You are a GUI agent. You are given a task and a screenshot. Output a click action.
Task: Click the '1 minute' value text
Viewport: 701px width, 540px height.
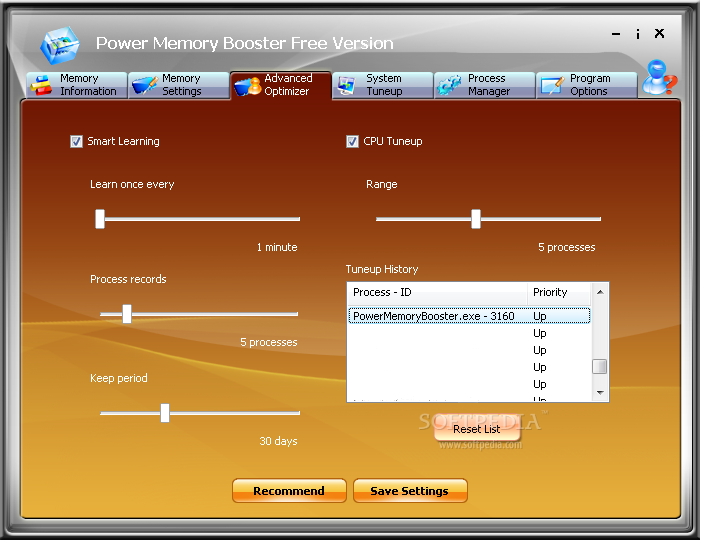[277, 247]
